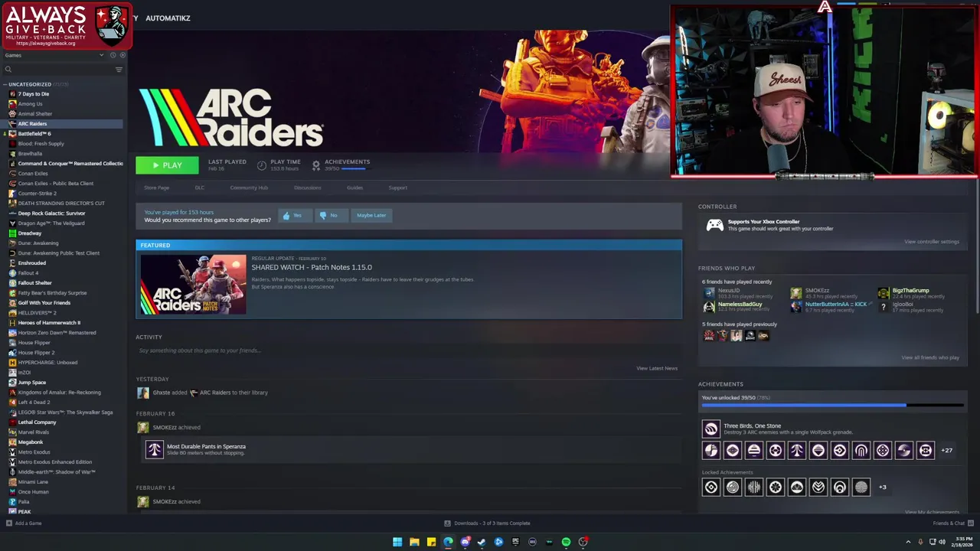Screen dimensions: 980x551
Task: Open Spotify from taskbar
Action: 566,542
